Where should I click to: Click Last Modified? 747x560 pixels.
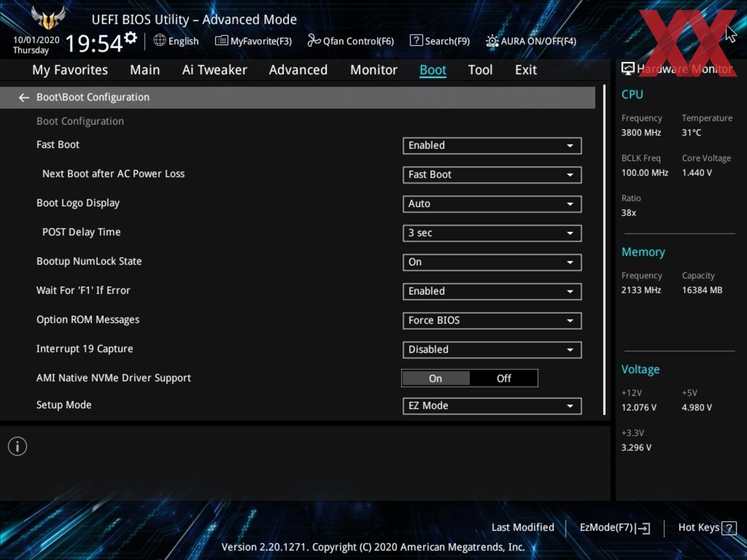click(x=523, y=528)
